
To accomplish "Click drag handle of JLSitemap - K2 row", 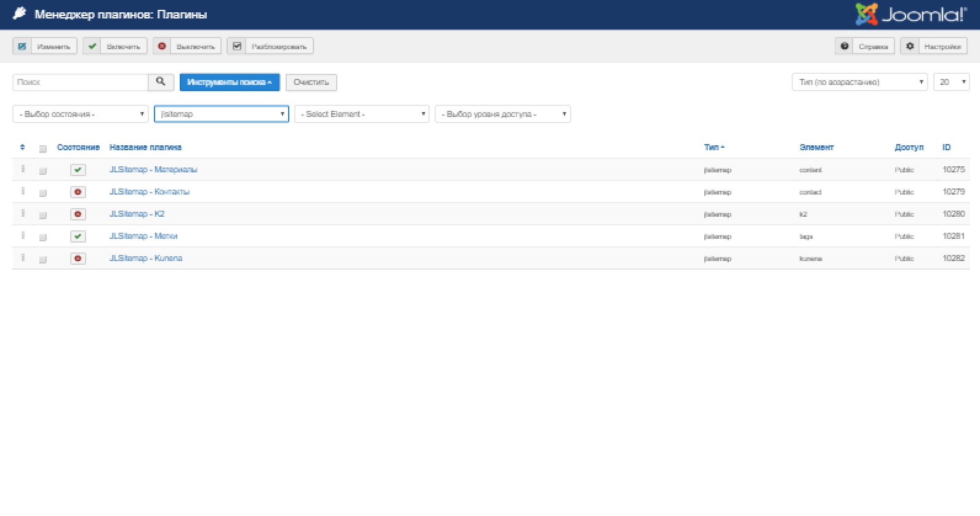I will (23, 213).
